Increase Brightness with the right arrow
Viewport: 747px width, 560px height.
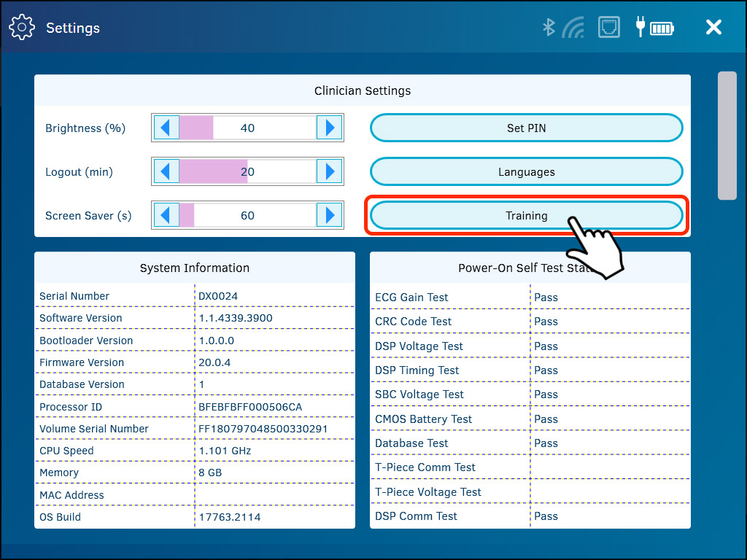point(330,127)
